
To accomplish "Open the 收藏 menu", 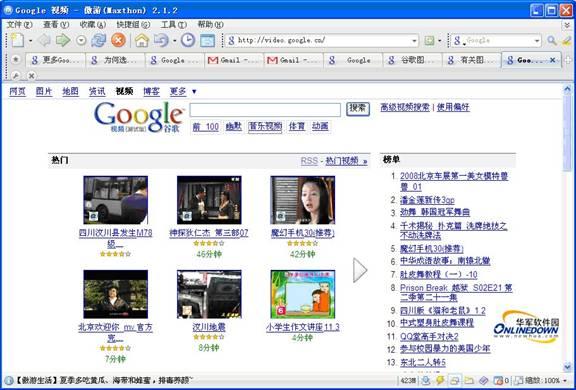I will pos(93,25).
